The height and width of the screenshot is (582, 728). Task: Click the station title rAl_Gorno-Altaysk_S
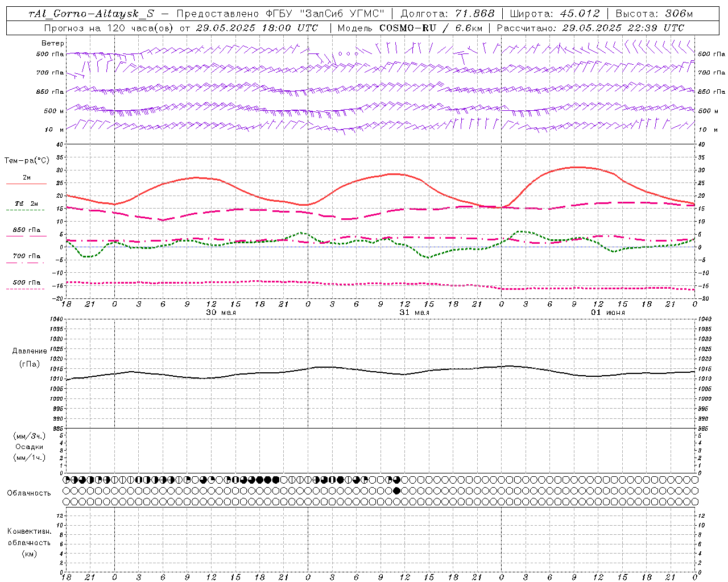[92, 14]
